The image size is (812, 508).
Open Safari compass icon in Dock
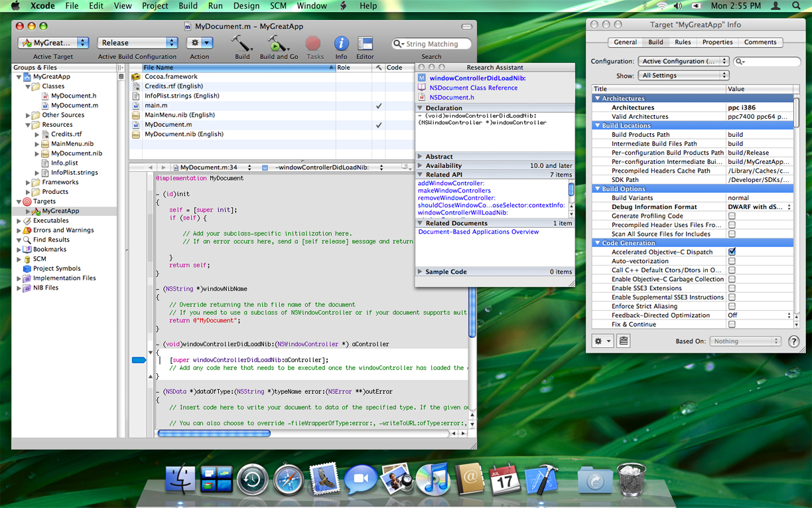point(289,479)
